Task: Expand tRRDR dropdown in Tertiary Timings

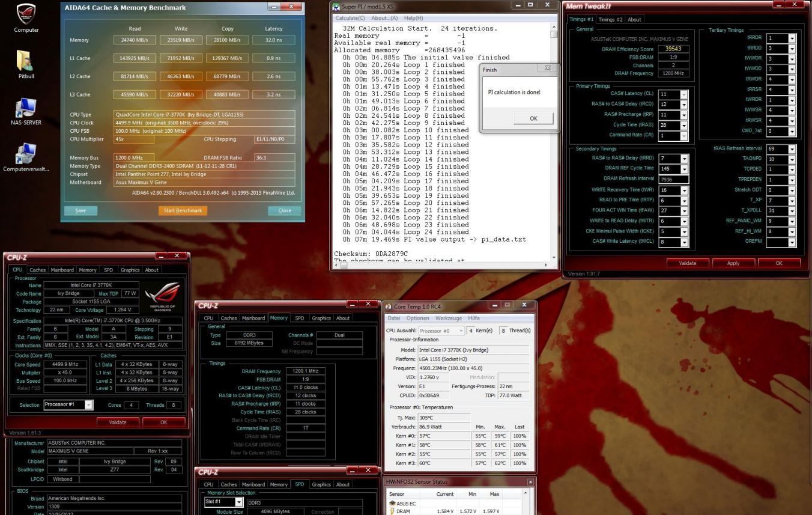Action: tap(792, 38)
